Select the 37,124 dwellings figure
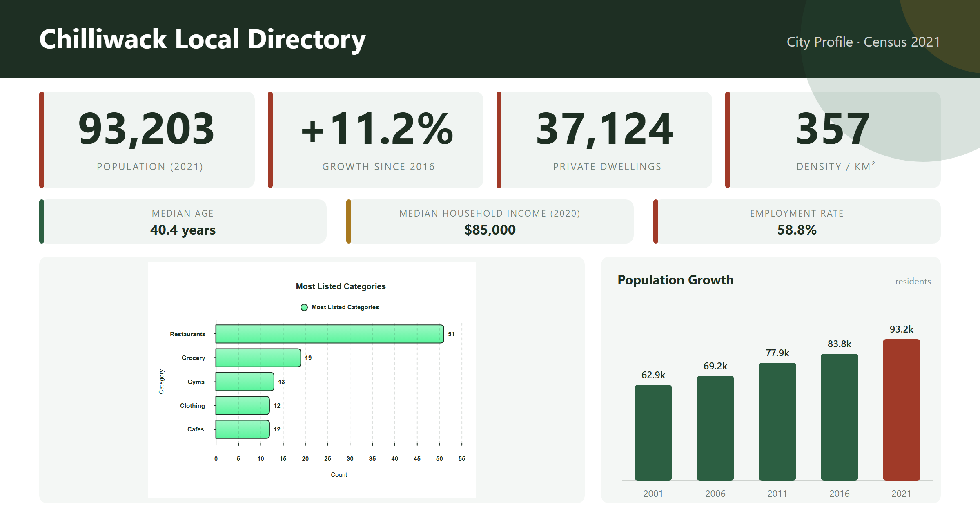 click(x=604, y=129)
